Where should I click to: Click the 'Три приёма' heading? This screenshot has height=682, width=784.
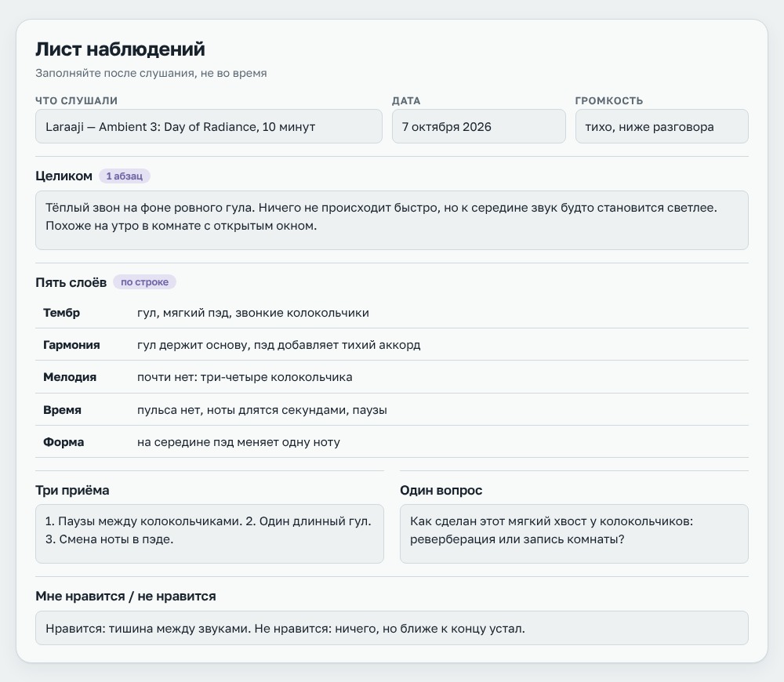[x=72, y=490]
